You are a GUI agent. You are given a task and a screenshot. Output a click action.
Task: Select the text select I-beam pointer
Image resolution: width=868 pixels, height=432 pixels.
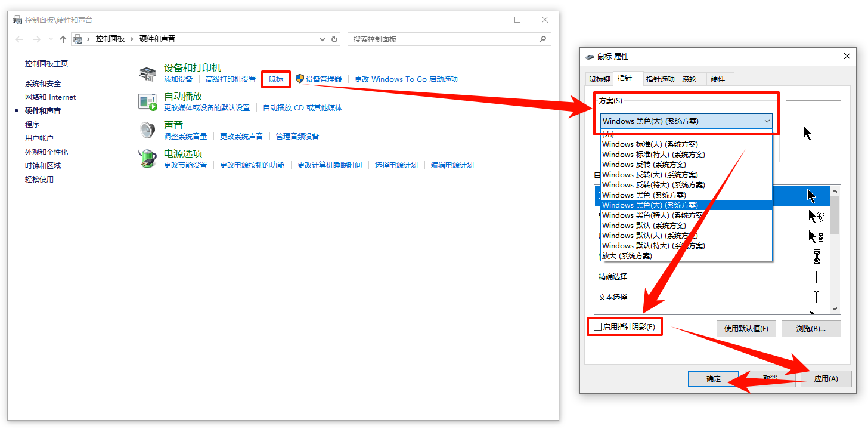(x=816, y=297)
